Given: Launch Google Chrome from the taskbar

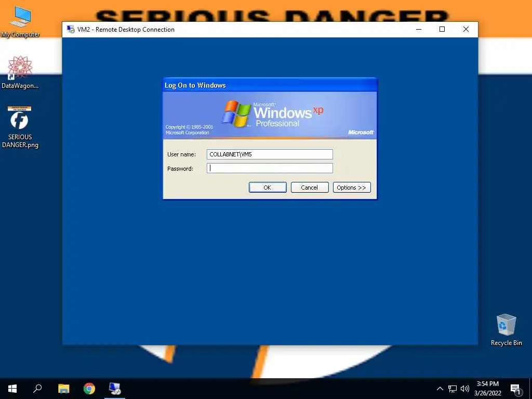Looking at the screenshot, I should click(x=89, y=389).
